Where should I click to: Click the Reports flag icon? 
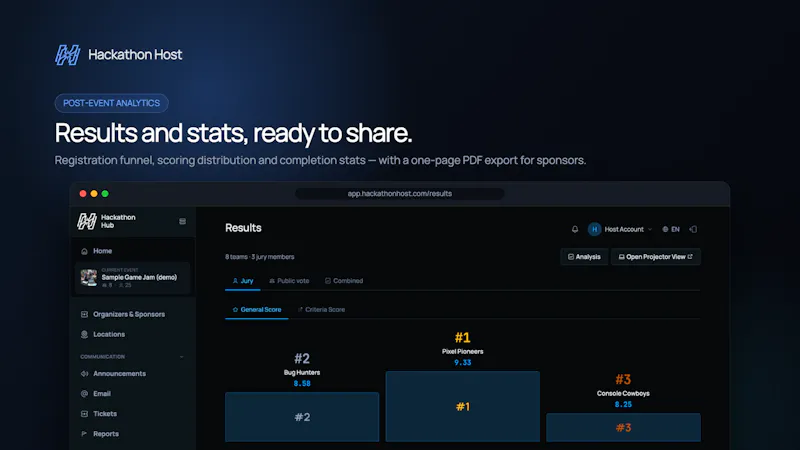pyautogui.click(x=85, y=434)
